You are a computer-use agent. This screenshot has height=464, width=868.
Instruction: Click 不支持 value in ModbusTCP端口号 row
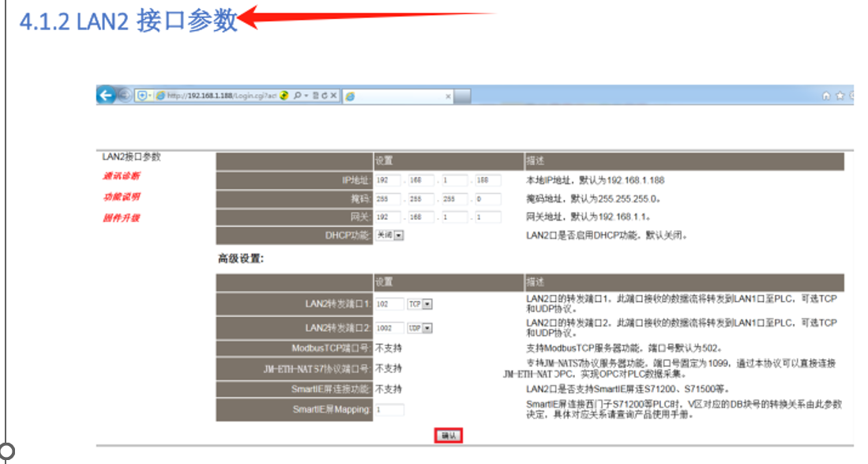[389, 349]
